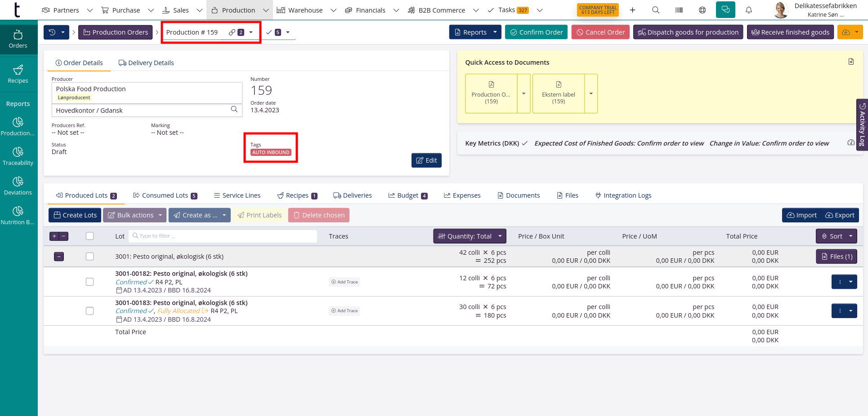Open Recipes in the left sidebar
This screenshot has height=416, width=868.
point(18,74)
